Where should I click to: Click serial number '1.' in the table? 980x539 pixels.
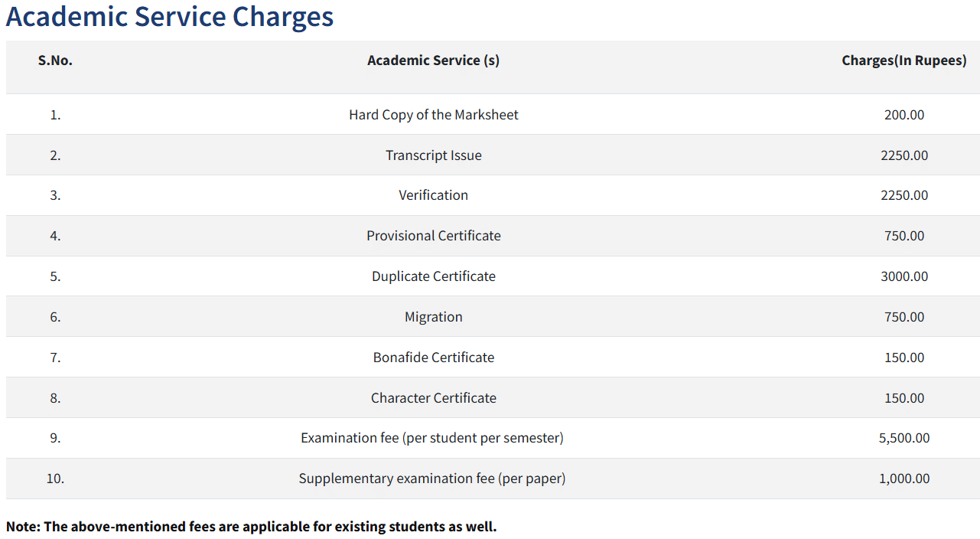click(x=55, y=115)
